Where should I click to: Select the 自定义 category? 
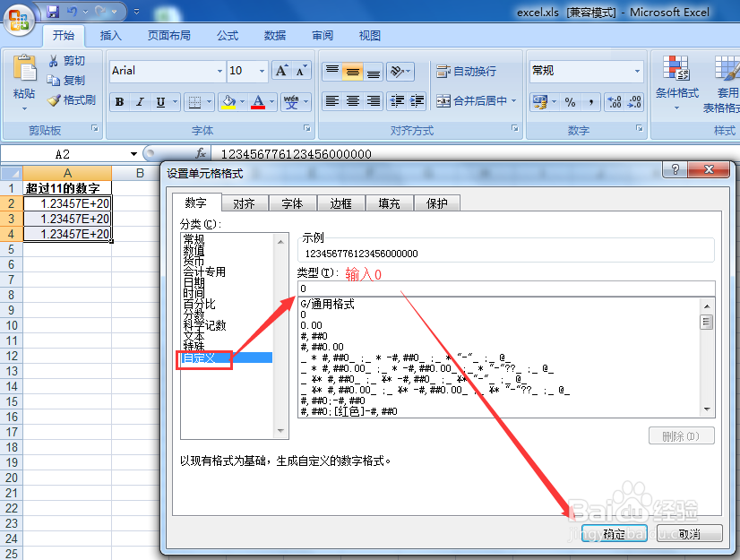(x=227, y=358)
